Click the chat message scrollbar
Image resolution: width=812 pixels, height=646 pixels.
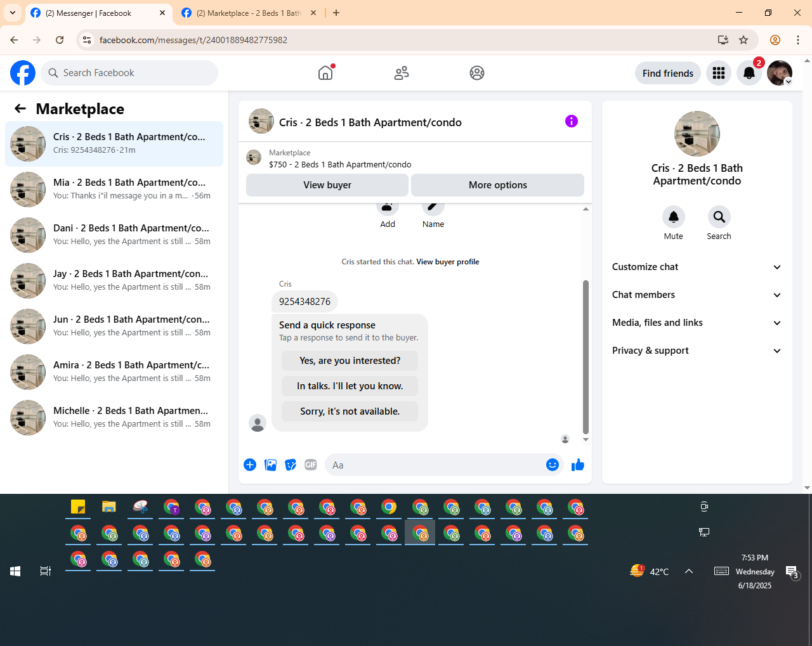[x=586, y=357]
